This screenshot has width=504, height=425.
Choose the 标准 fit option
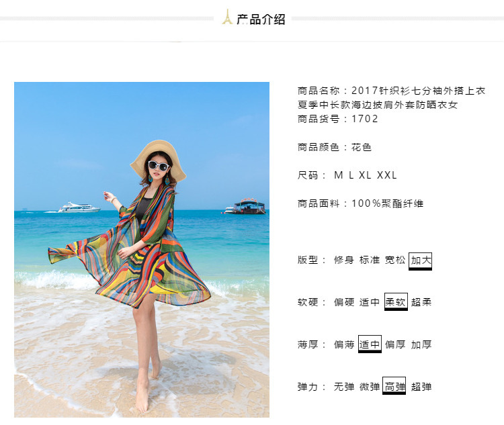click(x=370, y=260)
